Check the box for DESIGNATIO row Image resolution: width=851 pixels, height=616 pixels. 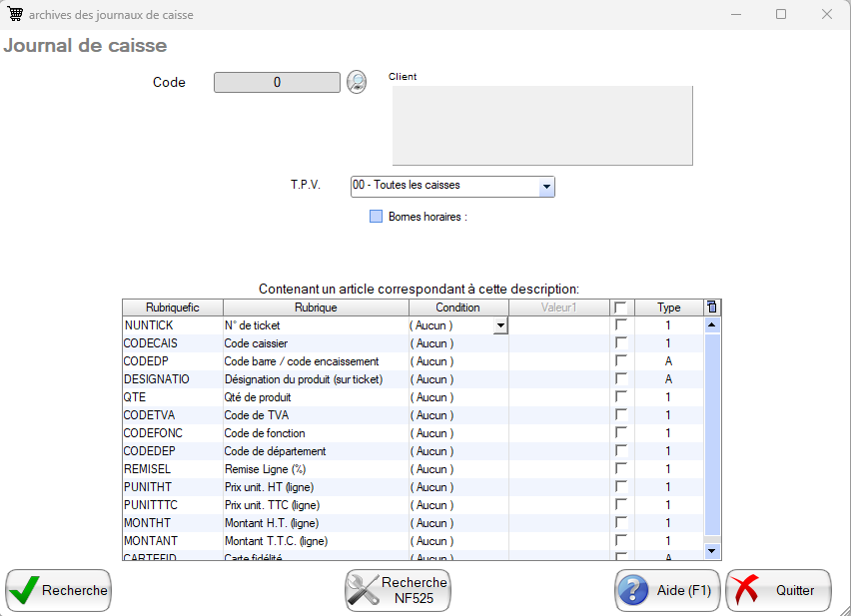pyautogui.click(x=621, y=379)
